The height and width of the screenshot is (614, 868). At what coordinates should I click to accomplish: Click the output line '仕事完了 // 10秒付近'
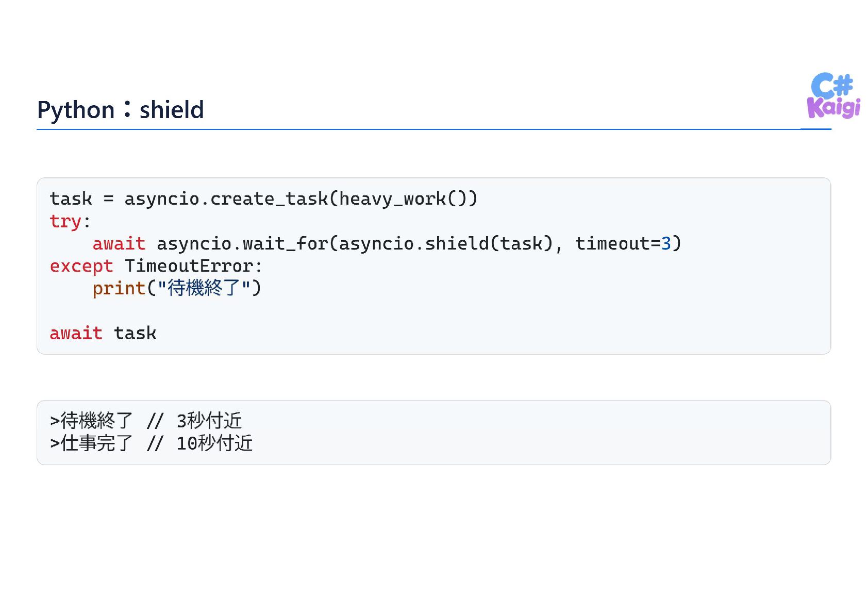tap(151, 443)
